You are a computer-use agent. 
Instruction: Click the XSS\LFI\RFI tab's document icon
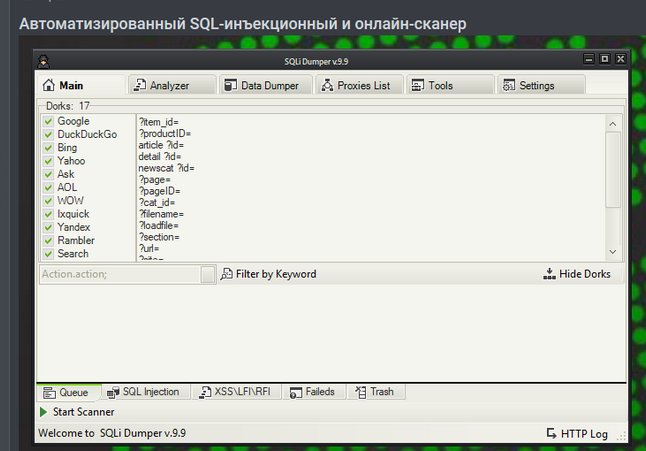pos(205,393)
